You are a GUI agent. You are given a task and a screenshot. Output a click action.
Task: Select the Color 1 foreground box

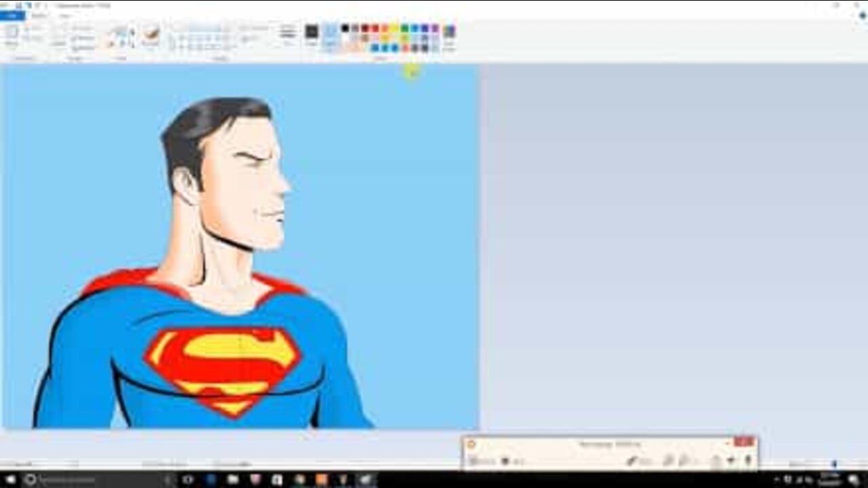(311, 35)
